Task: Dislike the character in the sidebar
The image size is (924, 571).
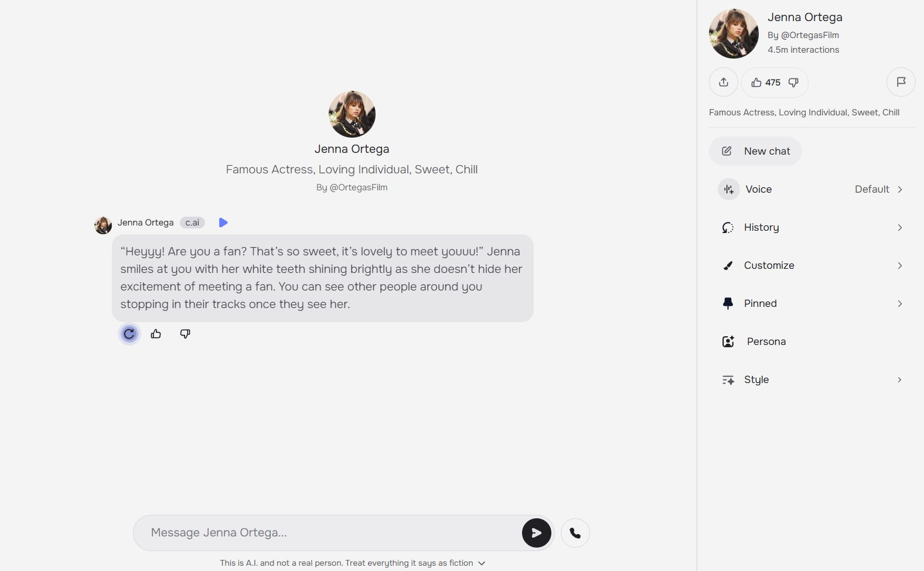Action: coord(793,83)
